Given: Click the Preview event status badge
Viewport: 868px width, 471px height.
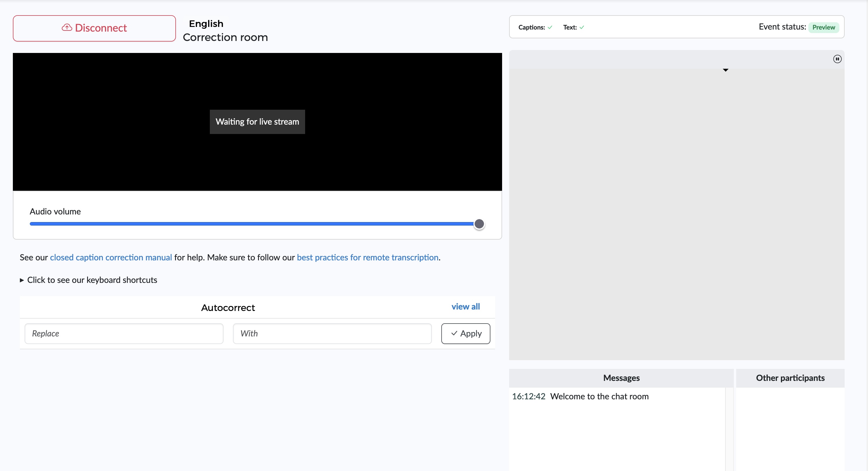Looking at the screenshot, I should 824,27.
